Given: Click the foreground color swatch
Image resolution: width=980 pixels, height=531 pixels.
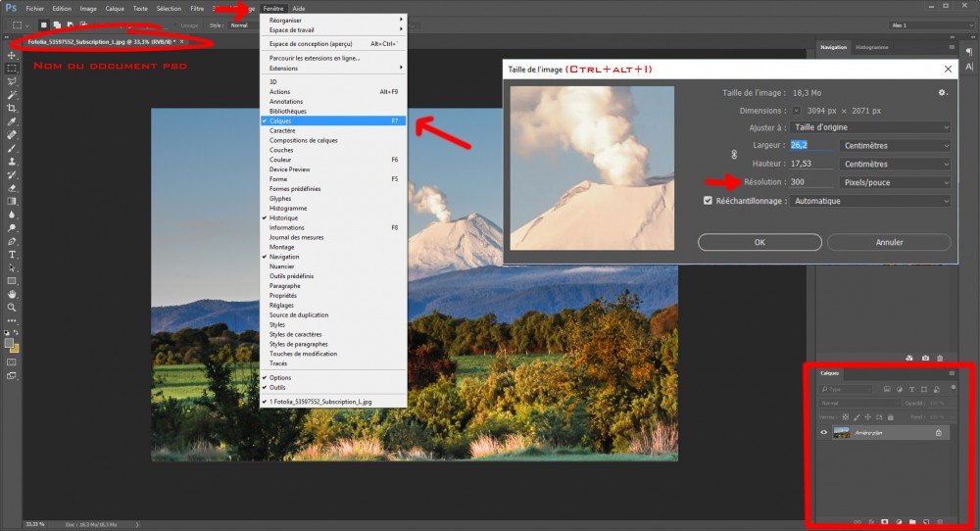Looking at the screenshot, I should point(9,343).
